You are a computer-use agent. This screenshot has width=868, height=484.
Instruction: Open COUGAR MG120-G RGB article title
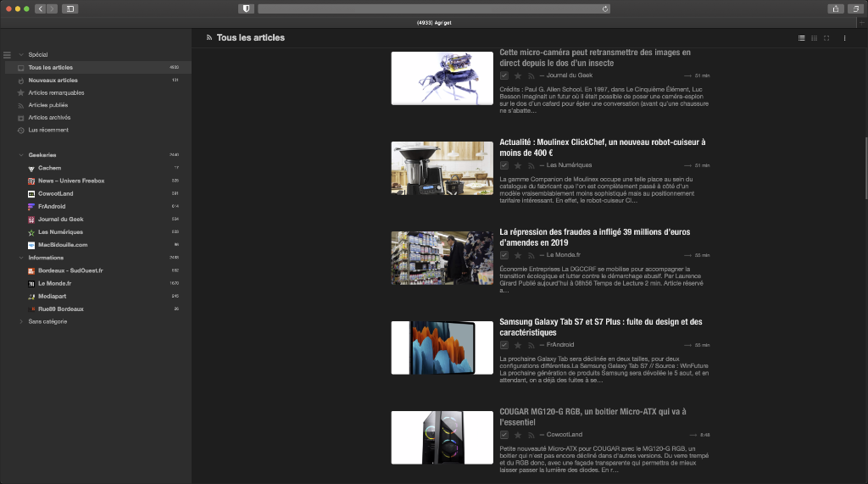click(593, 416)
